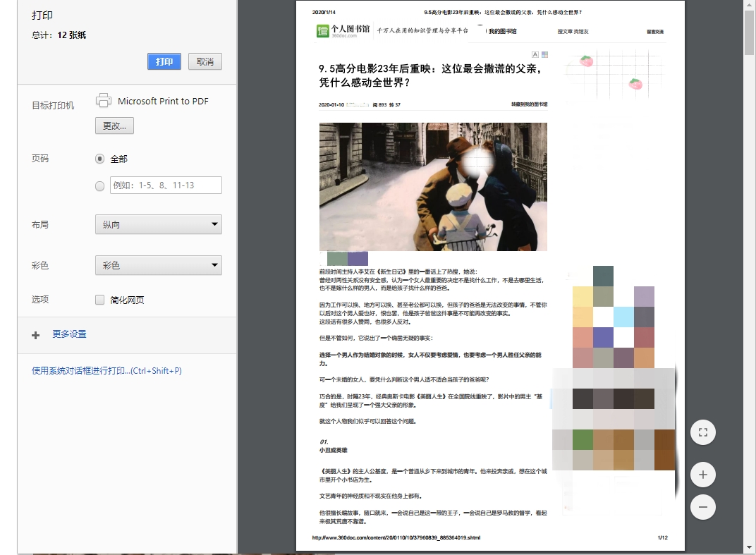Select the custom page range radio button
The image size is (756, 555).
pyautogui.click(x=99, y=185)
